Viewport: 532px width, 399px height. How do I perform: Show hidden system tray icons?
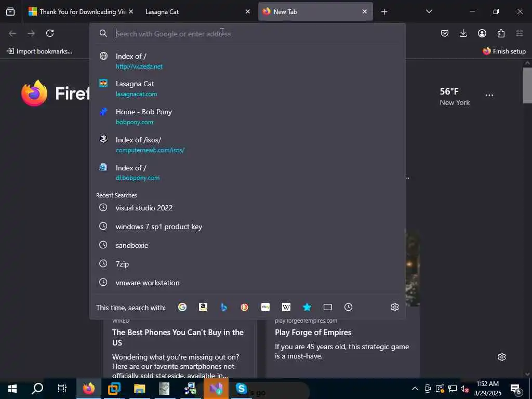pos(415,389)
